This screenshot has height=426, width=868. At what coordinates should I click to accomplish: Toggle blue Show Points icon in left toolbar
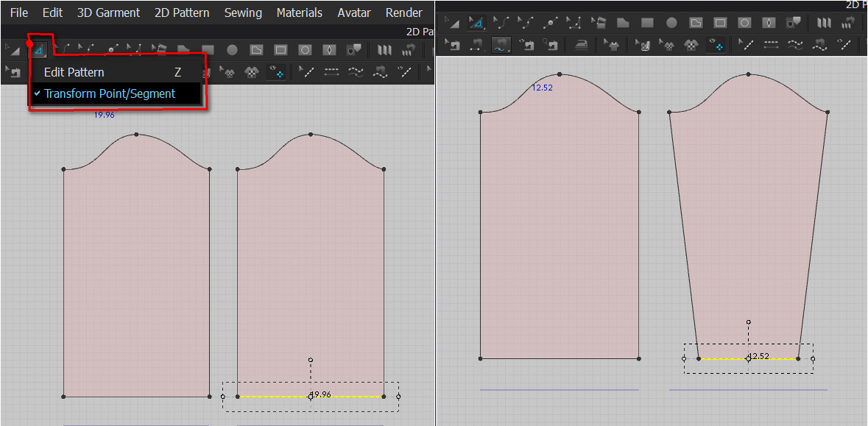click(x=277, y=72)
